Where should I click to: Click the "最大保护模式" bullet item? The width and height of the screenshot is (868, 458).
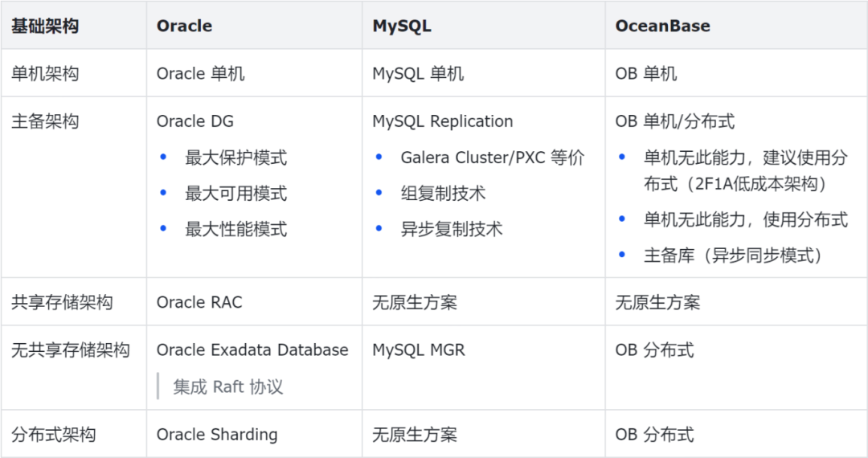[x=235, y=157]
